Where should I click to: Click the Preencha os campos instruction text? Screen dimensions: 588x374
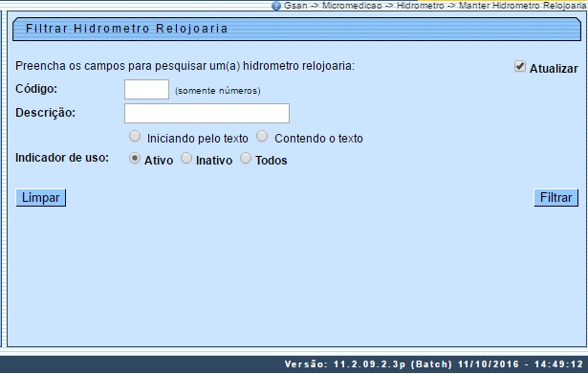click(185, 66)
